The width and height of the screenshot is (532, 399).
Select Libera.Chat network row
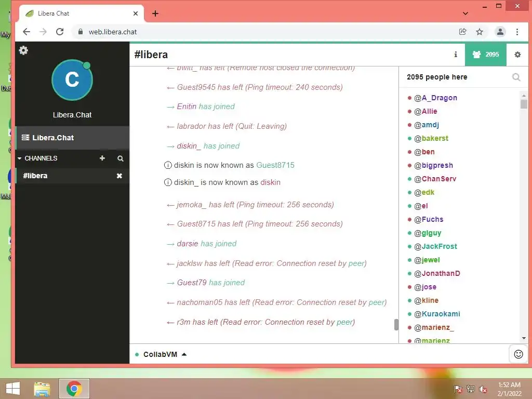[72, 138]
